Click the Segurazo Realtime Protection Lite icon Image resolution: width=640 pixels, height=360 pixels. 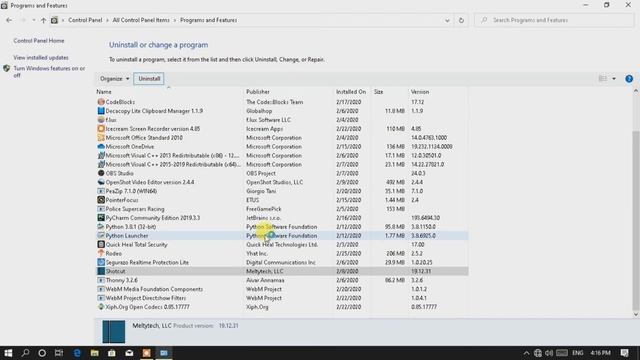pyautogui.click(x=101, y=262)
